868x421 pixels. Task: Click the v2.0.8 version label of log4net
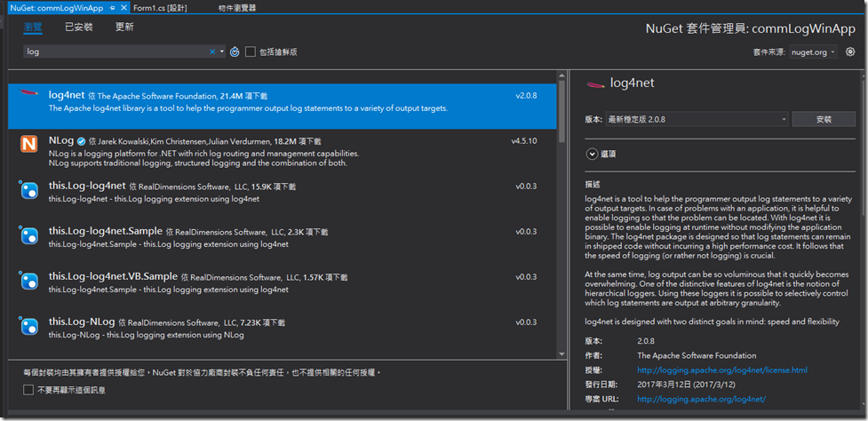526,96
